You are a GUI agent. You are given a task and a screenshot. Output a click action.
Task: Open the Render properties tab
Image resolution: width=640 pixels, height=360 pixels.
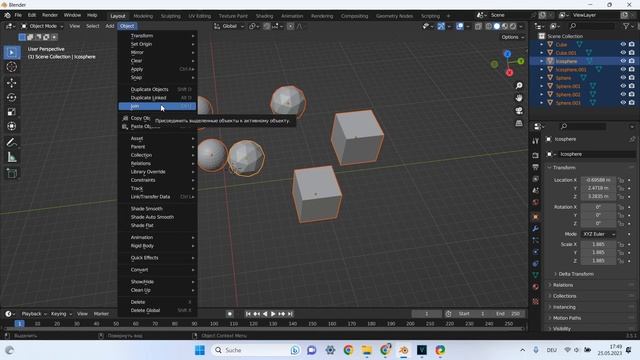(x=536, y=156)
